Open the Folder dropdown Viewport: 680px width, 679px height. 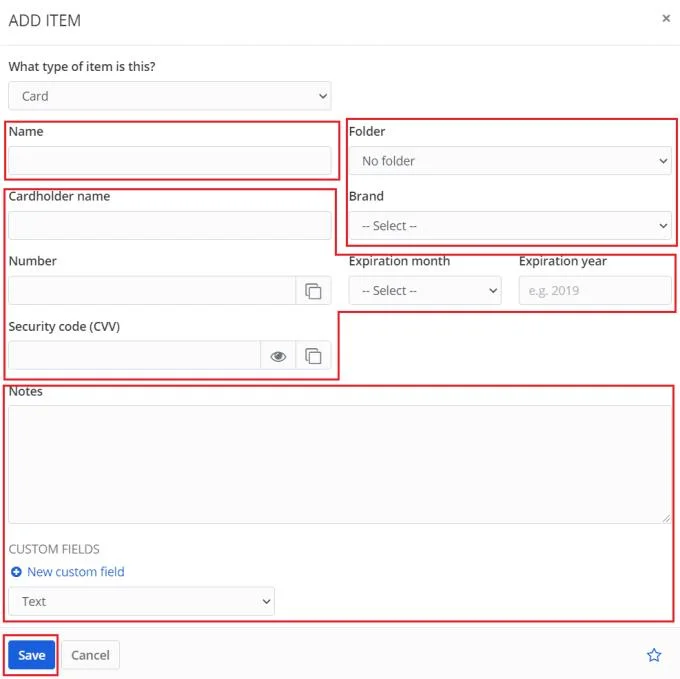tap(510, 161)
